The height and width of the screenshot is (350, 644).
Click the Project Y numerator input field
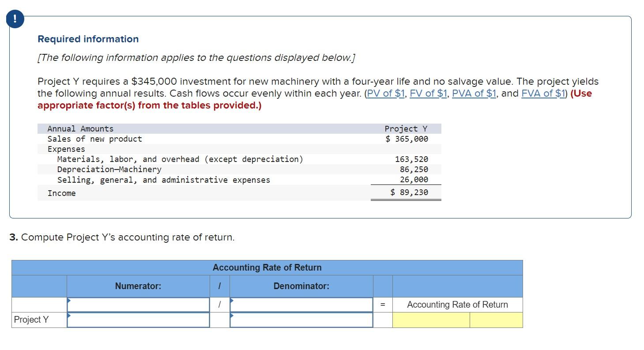(138, 320)
